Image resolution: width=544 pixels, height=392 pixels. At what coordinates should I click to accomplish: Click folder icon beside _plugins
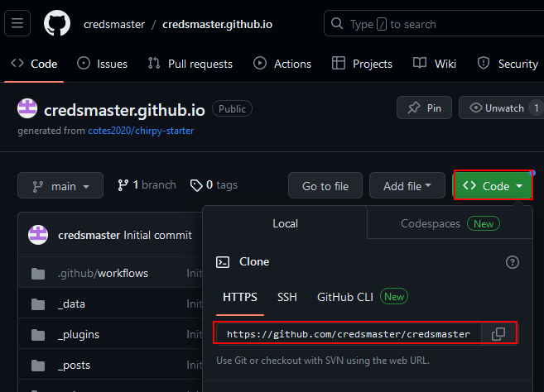[x=38, y=335]
